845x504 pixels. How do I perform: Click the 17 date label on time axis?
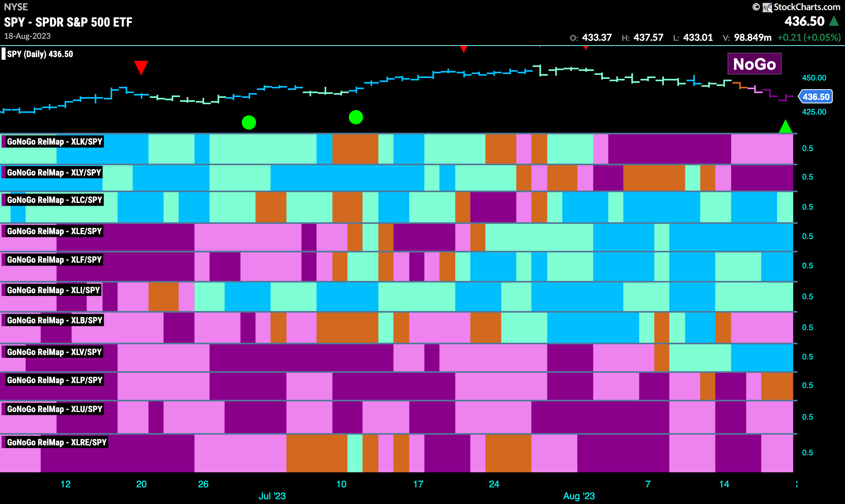point(418,484)
